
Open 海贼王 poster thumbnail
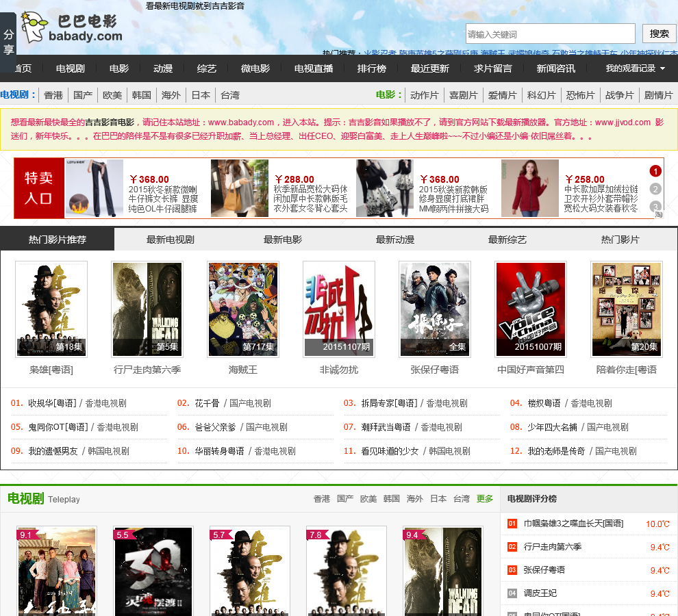[243, 309]
